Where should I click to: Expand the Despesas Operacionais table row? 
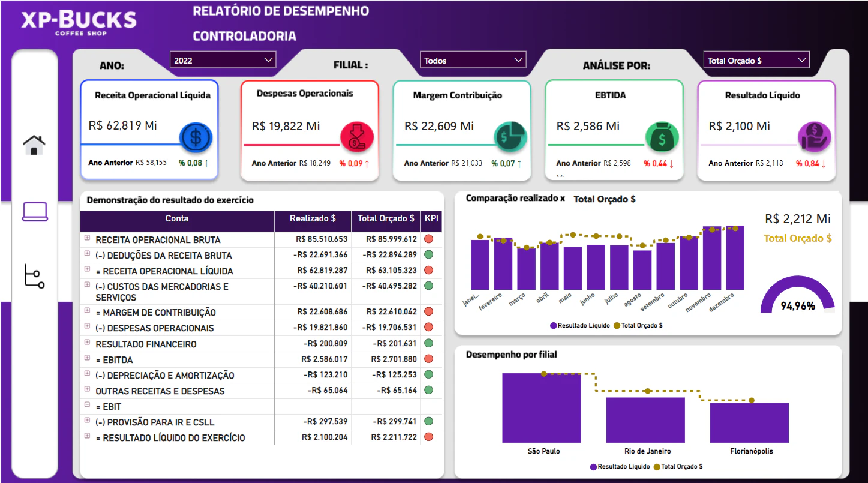87,326
